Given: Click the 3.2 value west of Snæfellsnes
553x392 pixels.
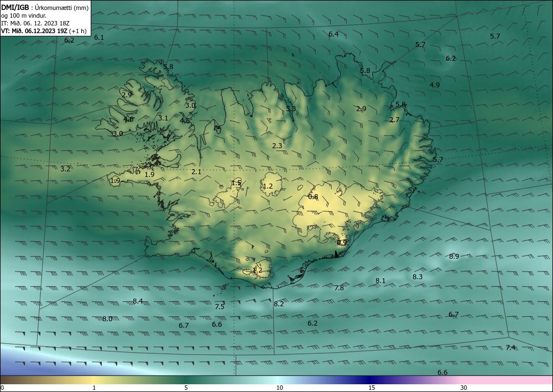Looking at the screenshot, I should [65, 169].
